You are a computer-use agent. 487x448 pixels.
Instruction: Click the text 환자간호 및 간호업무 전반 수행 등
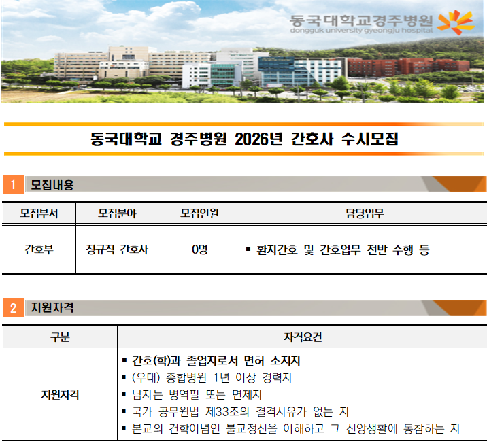coord(343,249)
